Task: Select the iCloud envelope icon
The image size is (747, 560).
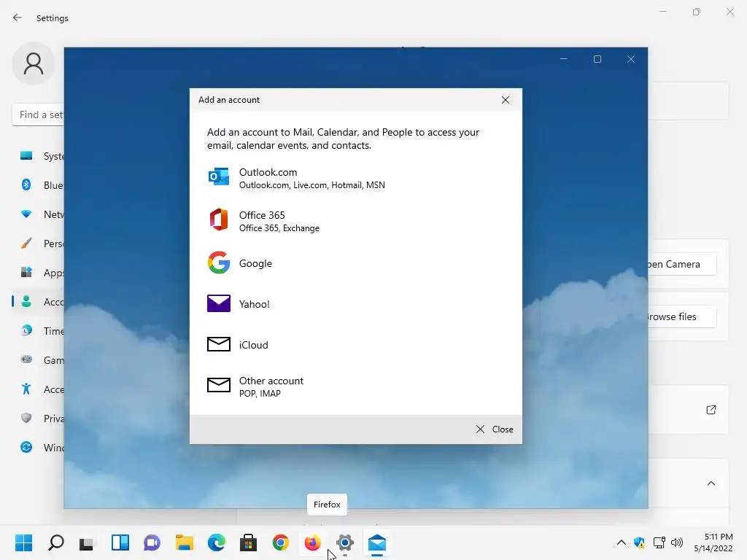Action: point(219,344)
